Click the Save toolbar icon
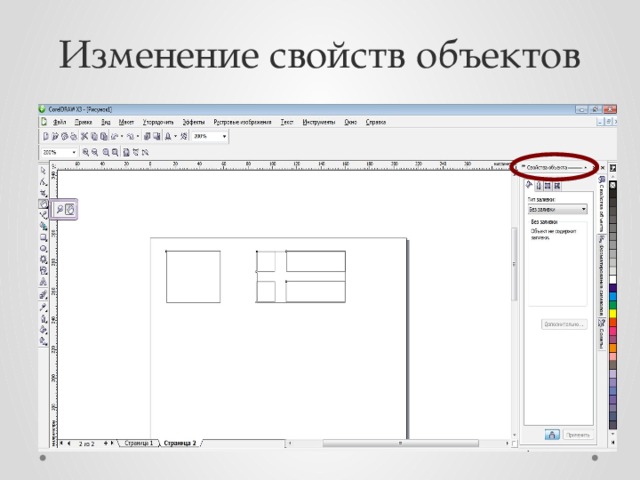This screenshot has height=480, width=640. click(64, 136)
